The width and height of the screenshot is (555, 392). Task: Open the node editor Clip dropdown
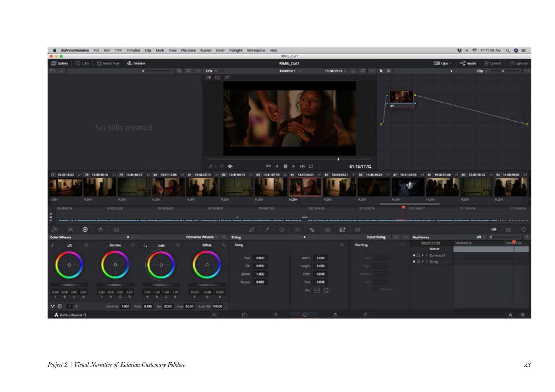coord(482,71)
